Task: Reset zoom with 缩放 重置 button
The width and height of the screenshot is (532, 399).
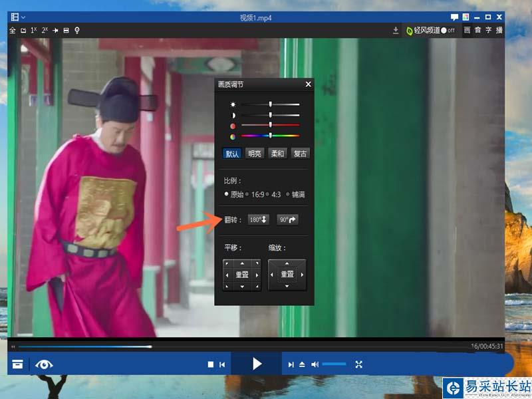Action: tap(287, 274)
